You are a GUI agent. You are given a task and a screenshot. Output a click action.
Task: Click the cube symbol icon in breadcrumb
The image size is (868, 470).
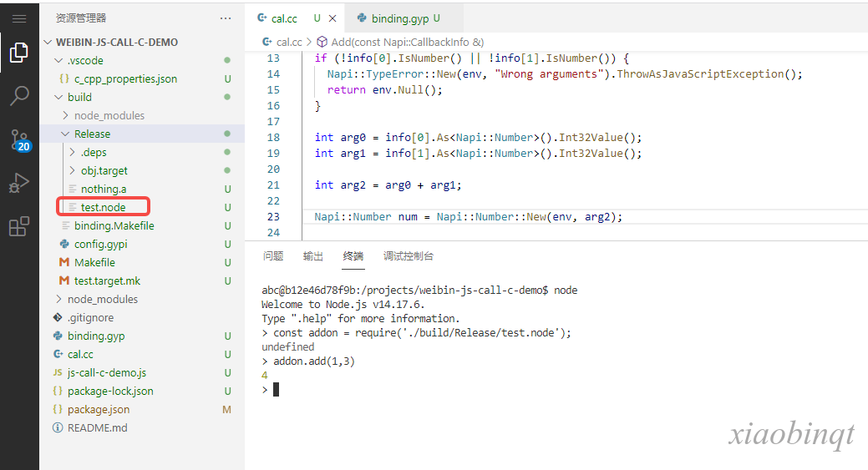pos(322,42)
